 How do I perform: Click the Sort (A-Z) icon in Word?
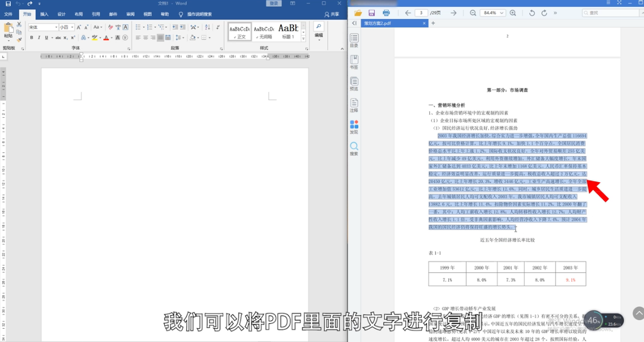point(207,27)
